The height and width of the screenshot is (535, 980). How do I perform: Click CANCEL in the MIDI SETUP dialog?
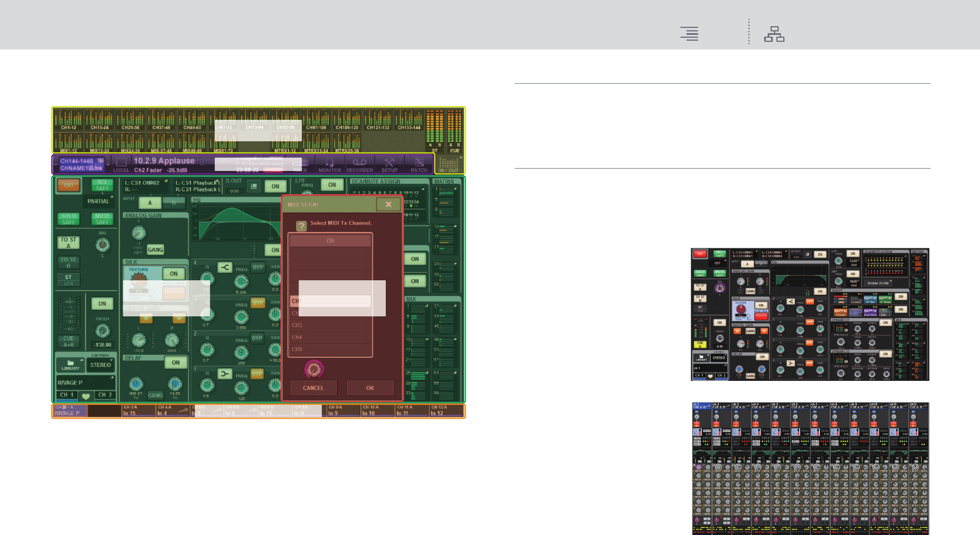313,388
